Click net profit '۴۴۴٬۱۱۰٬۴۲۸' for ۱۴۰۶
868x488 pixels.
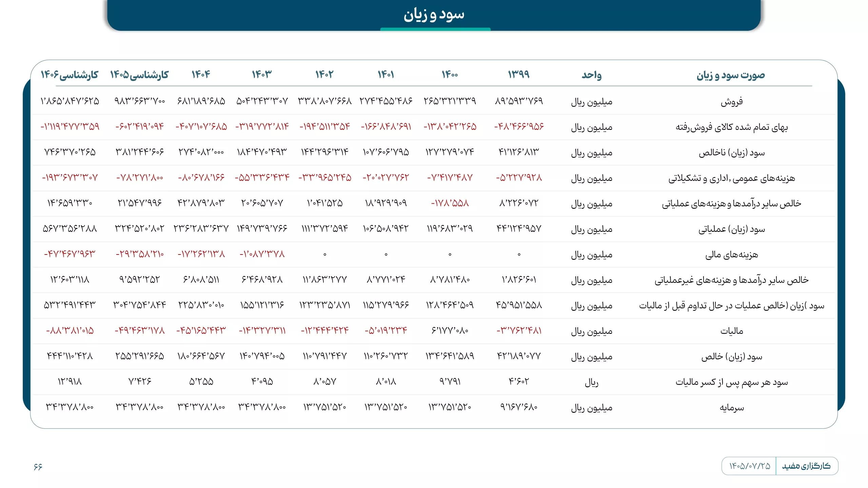(70, 356)
